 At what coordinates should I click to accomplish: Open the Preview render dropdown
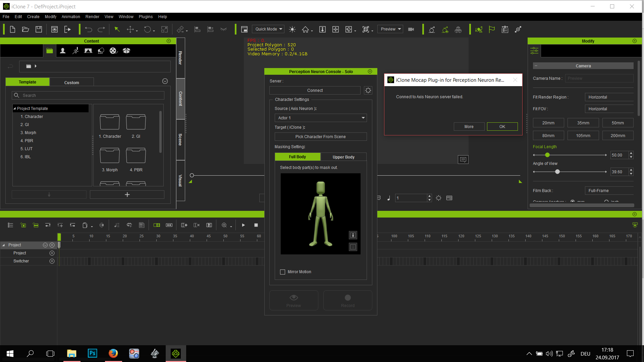[x=391, y=29]
